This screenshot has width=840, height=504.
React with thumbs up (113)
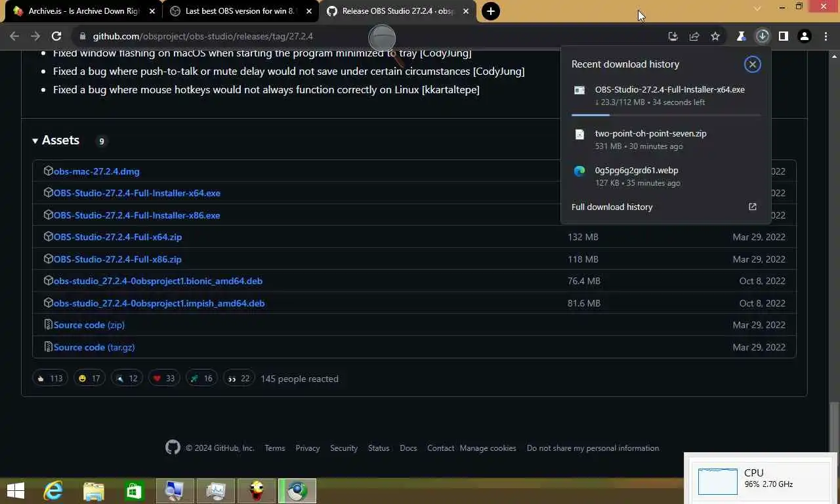tap(51, 379)
